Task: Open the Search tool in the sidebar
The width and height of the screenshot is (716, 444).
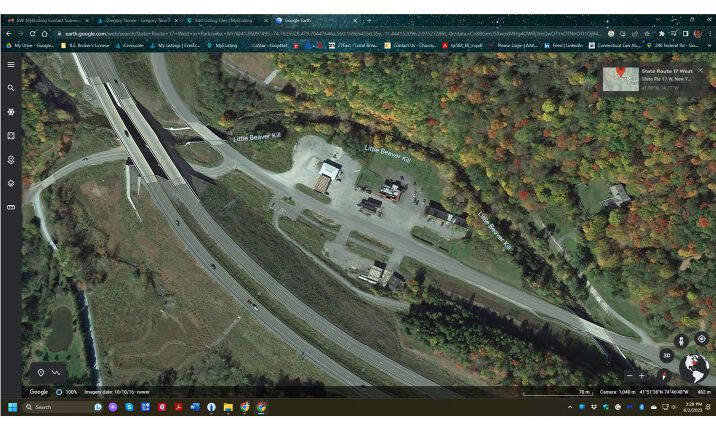Action: point(11,88)
